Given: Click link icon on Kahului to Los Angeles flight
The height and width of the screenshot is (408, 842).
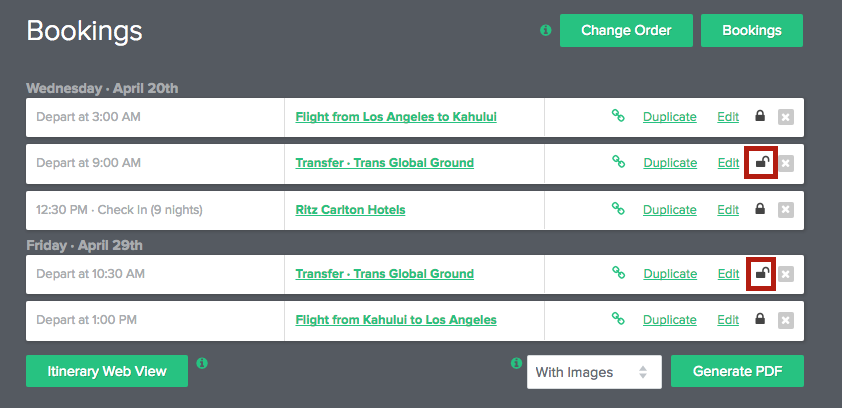Looking at the screenshot, I should pyautogui.click(x=618, y=319).
